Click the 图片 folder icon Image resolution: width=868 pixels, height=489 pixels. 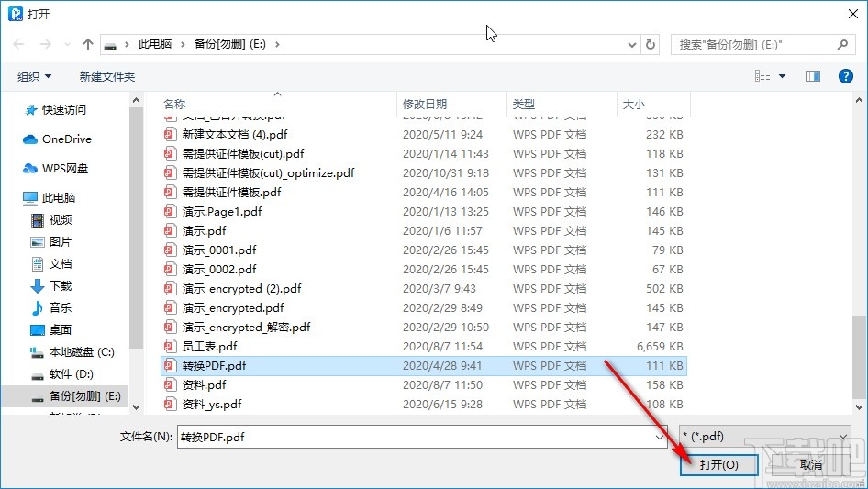[37, 242]
